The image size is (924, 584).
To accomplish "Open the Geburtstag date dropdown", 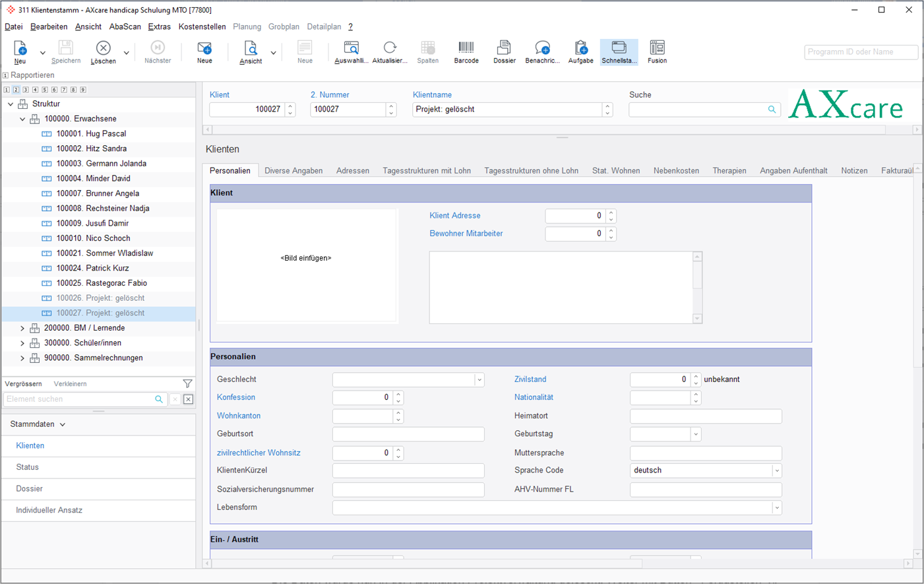I will click(695, 434).
